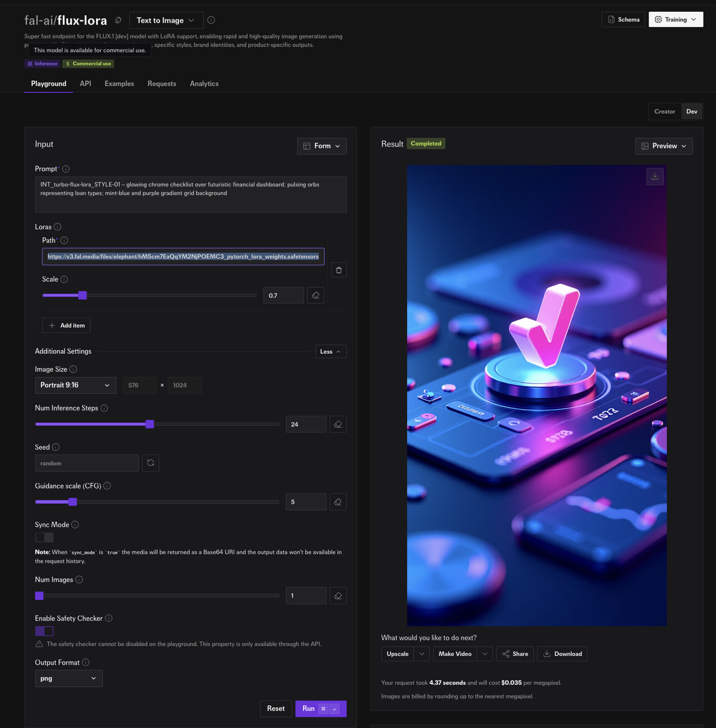Toggle the Enable Safety Checker switch
The height and width of the screenshot is (728, 716).
click(x=44, y=631)
